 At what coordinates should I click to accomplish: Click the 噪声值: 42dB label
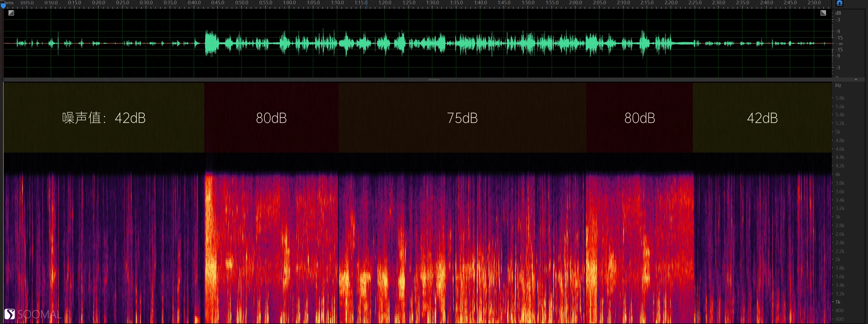(103, 118)
